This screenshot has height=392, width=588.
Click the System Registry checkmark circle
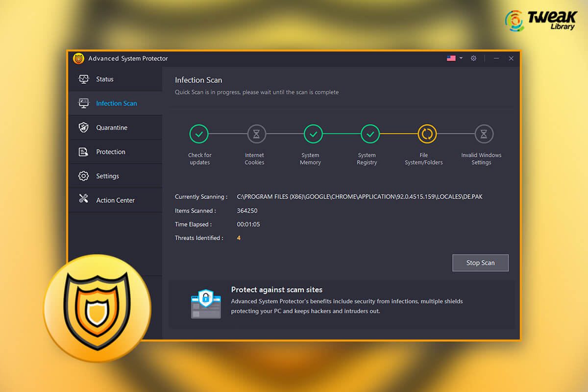(369, 134)
